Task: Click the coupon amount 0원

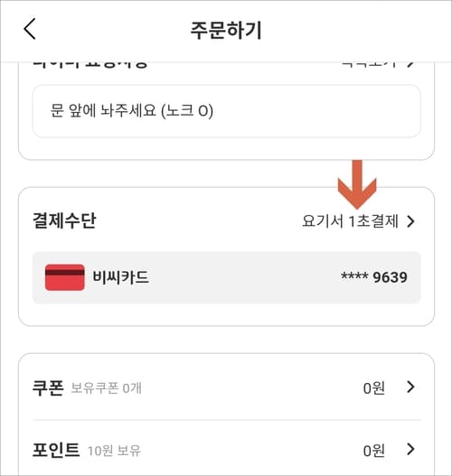Action: point(374,388)
